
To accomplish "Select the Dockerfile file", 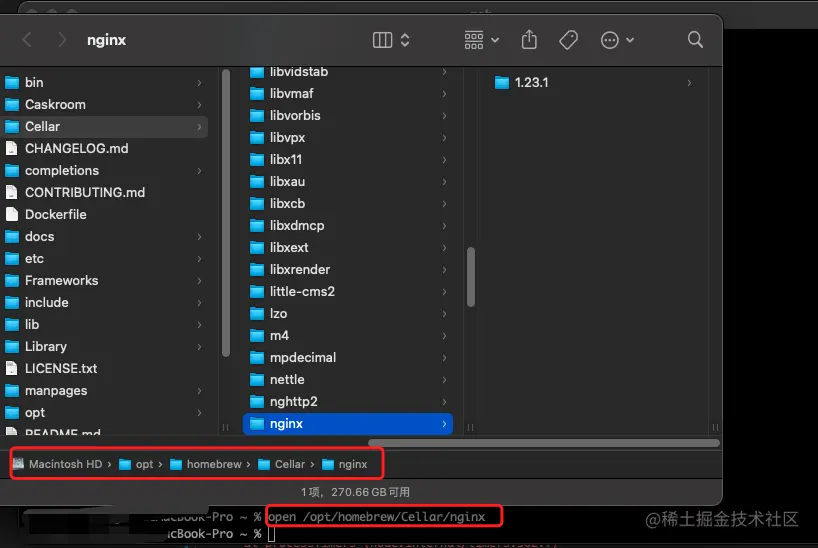I will click(104, 215).
